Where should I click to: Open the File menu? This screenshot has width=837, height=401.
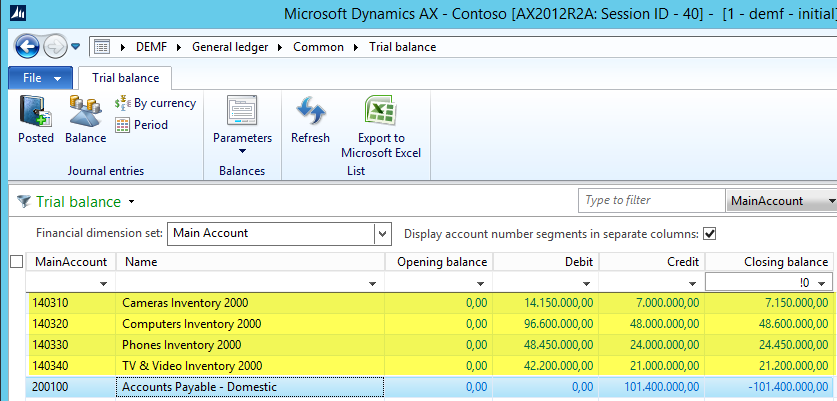[x=40, y=77]
